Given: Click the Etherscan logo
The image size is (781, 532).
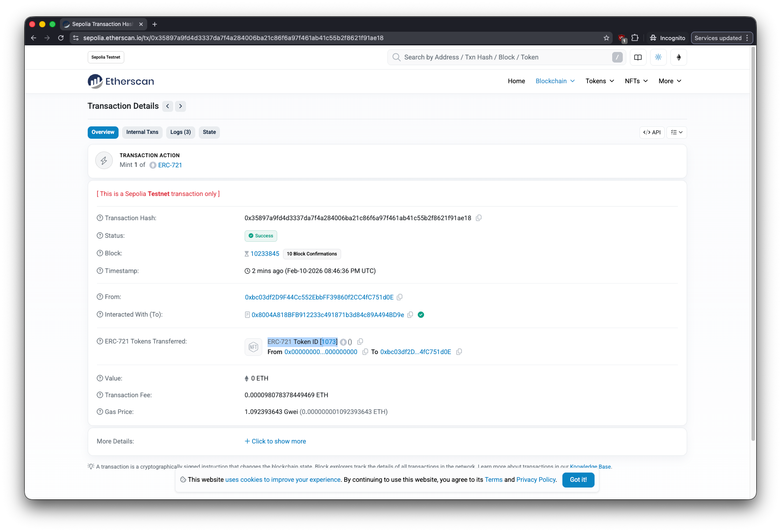Looking at the screenshot, I should 120,81.
